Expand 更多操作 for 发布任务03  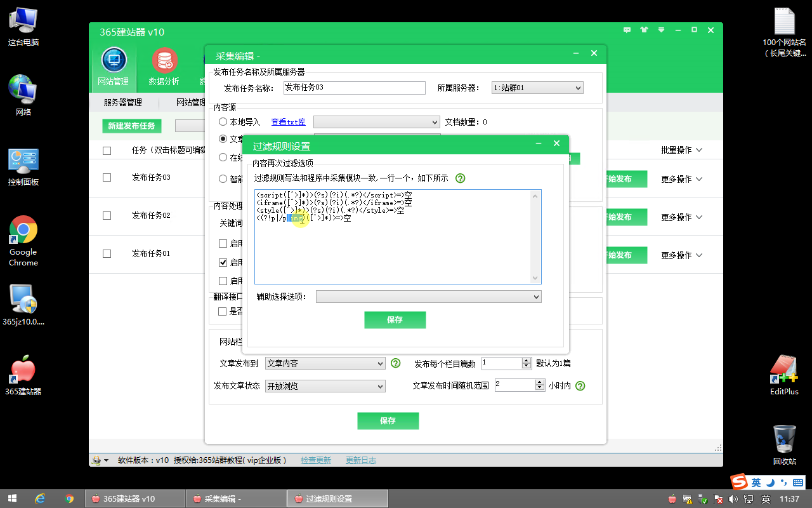(682, 179)
